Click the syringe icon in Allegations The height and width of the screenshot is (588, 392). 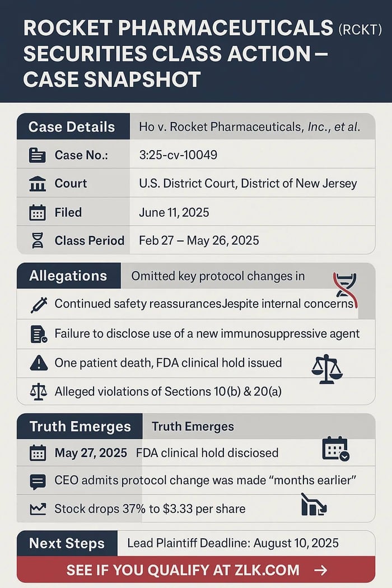click(x=38, y=304)
